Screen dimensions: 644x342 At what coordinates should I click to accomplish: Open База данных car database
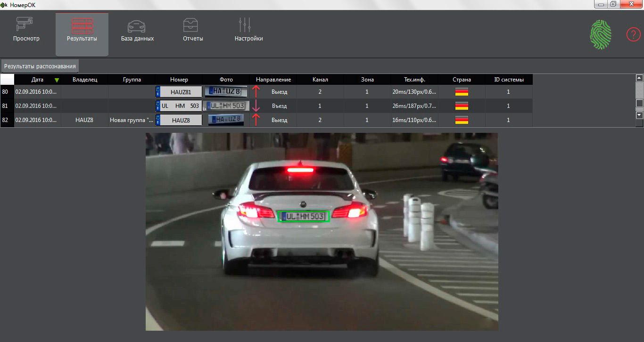(x=137, y=30)
